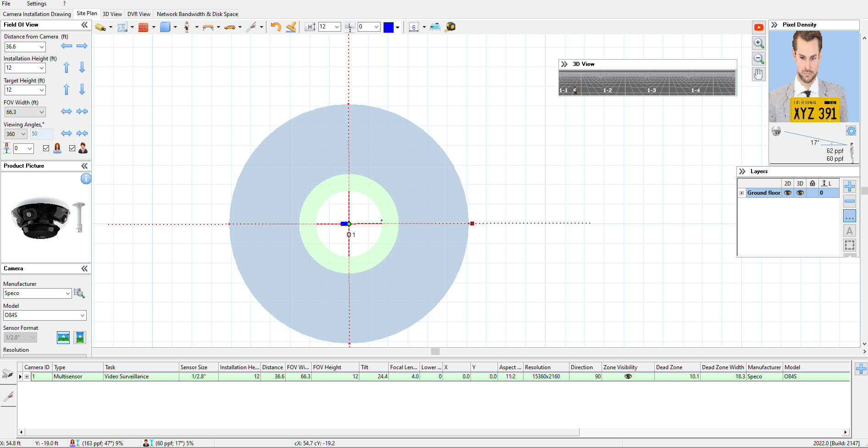Screen dimensions: 868x448
Task: Select the brick wall drawing tool
Action: [143, 27]
